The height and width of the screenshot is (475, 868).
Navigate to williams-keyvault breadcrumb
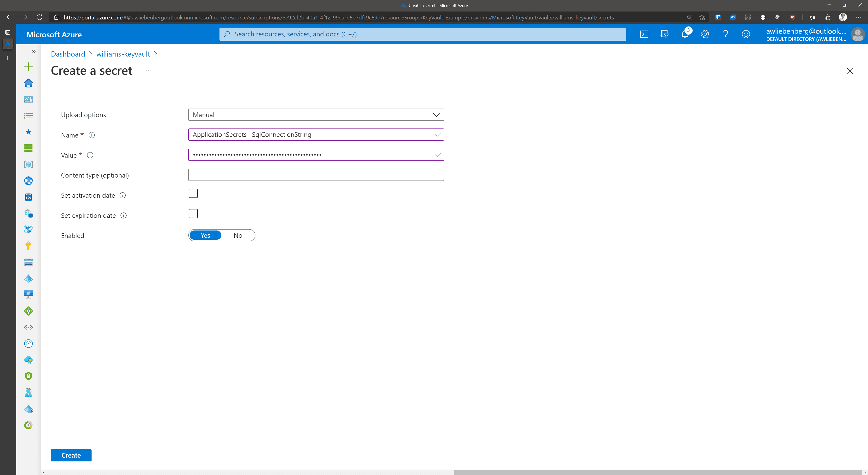(x=123, y=54)
